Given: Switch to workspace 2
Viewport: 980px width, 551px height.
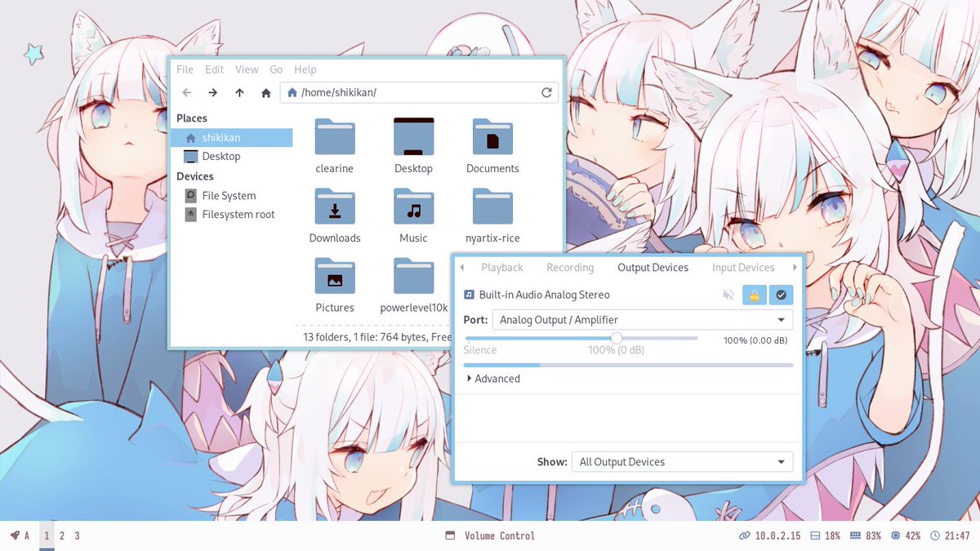Looking at the screenshot, I should [61, 535].
